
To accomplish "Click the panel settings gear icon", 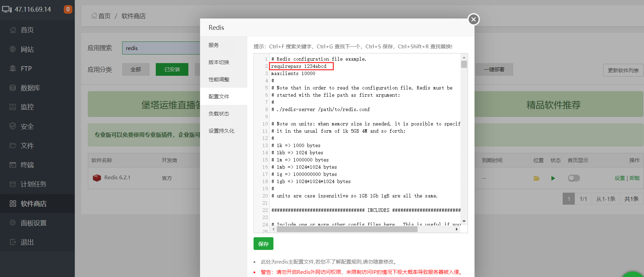I will [x=13, y=223].
